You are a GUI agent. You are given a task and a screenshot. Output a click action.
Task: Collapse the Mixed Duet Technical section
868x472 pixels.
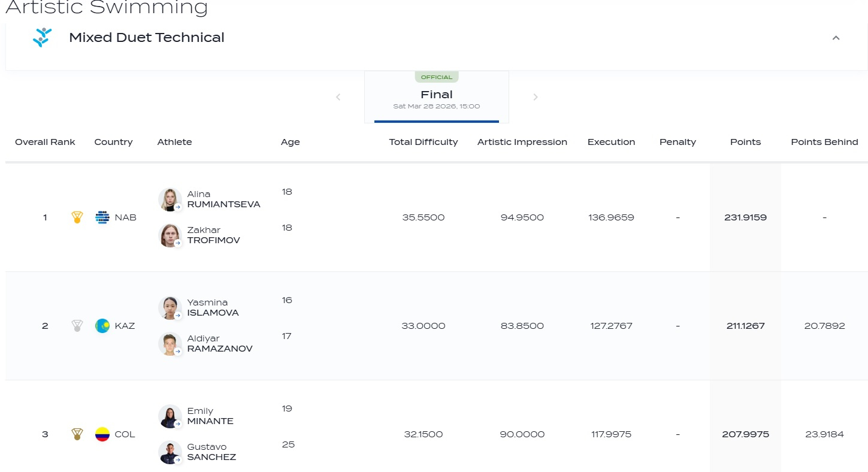pos(836,38)
